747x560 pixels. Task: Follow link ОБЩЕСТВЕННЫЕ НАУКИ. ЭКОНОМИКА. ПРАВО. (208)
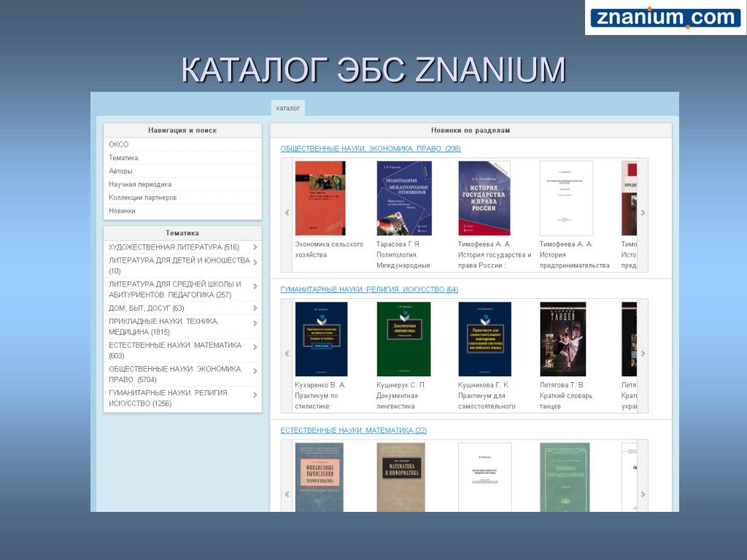tap(370, 149)
